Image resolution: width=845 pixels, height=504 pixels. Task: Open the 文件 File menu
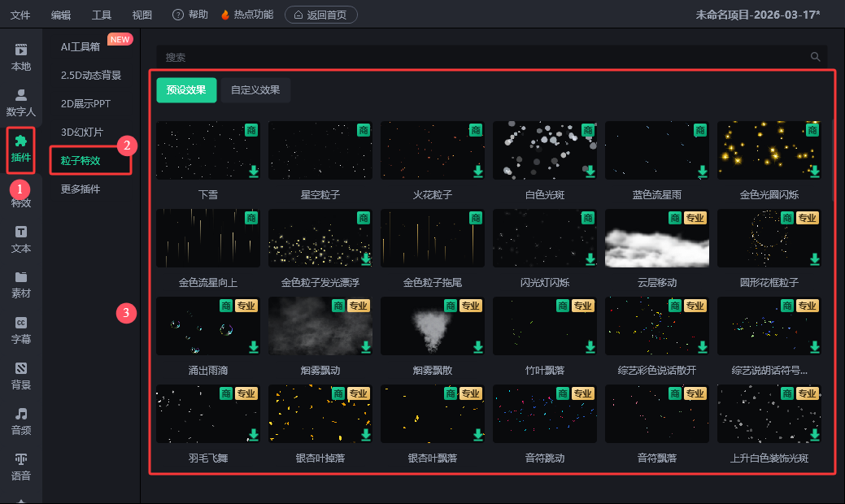(20, 15)
